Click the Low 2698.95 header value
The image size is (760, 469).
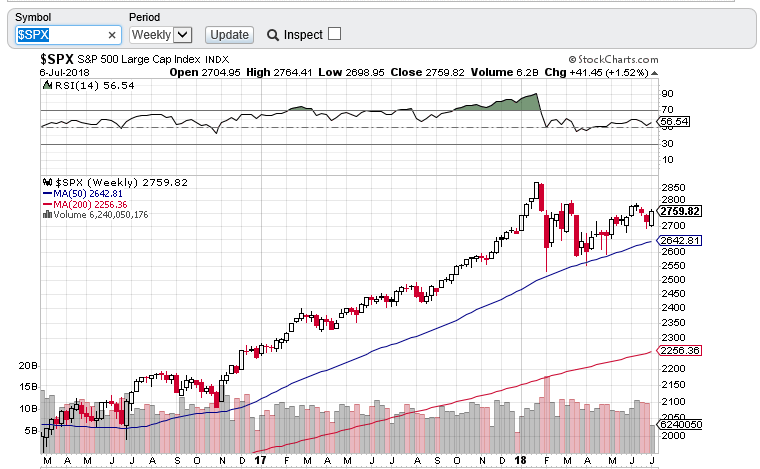pyautogui.click(x=351, y=73)
